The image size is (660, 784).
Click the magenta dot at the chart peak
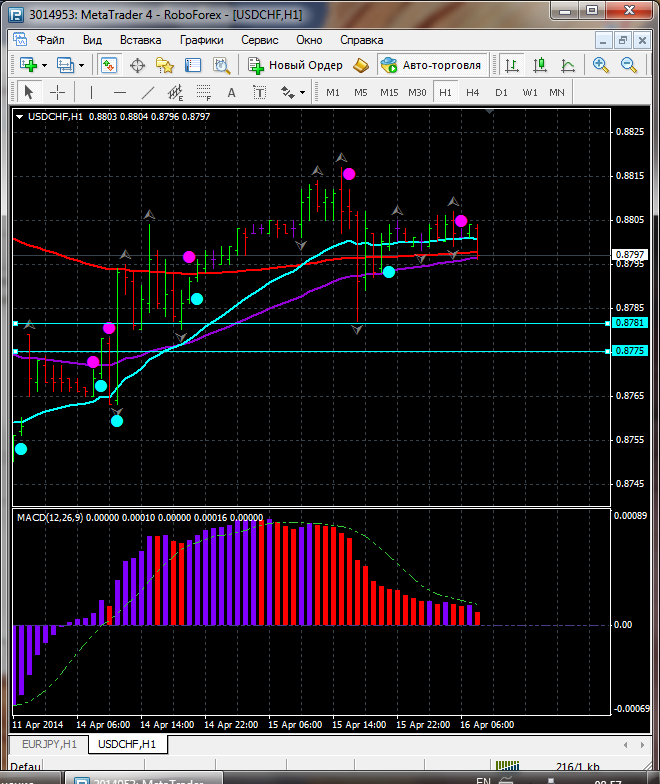349,174
